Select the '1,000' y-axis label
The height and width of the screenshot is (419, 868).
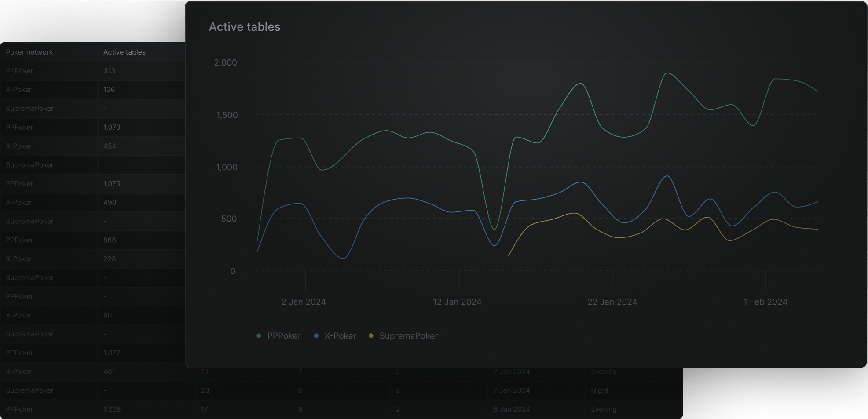click(x=227, y=167)
